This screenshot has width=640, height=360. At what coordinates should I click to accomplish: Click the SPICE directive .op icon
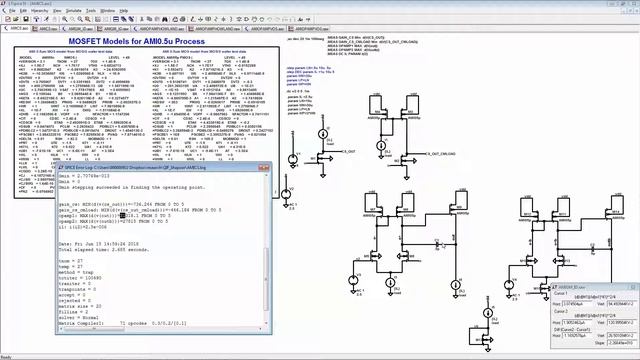pyautogui.click(x=308, y=19)
